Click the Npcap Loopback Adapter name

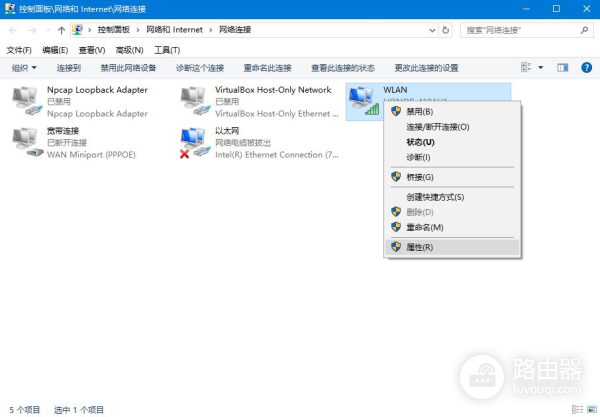[97, 90]
